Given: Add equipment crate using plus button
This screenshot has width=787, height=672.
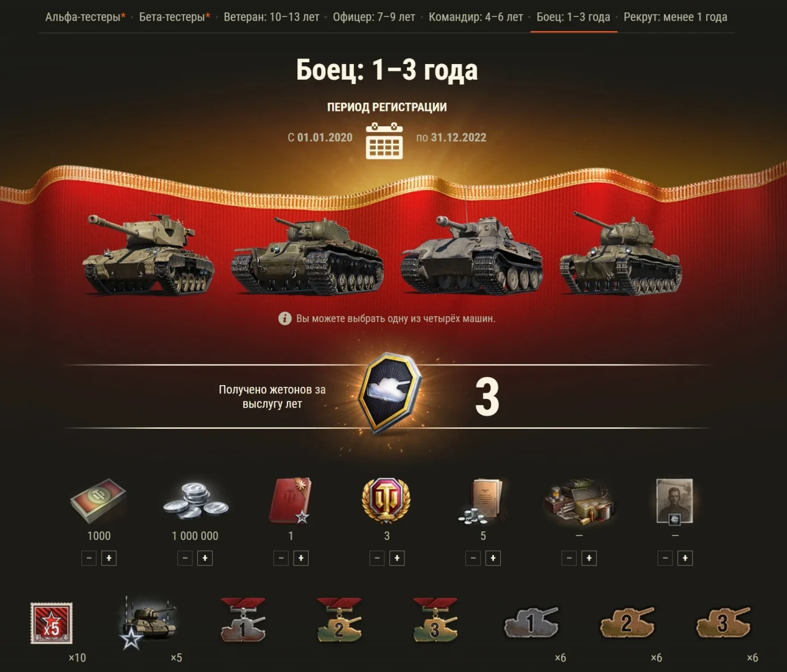Looking at the screenshot, I should 589,558.
